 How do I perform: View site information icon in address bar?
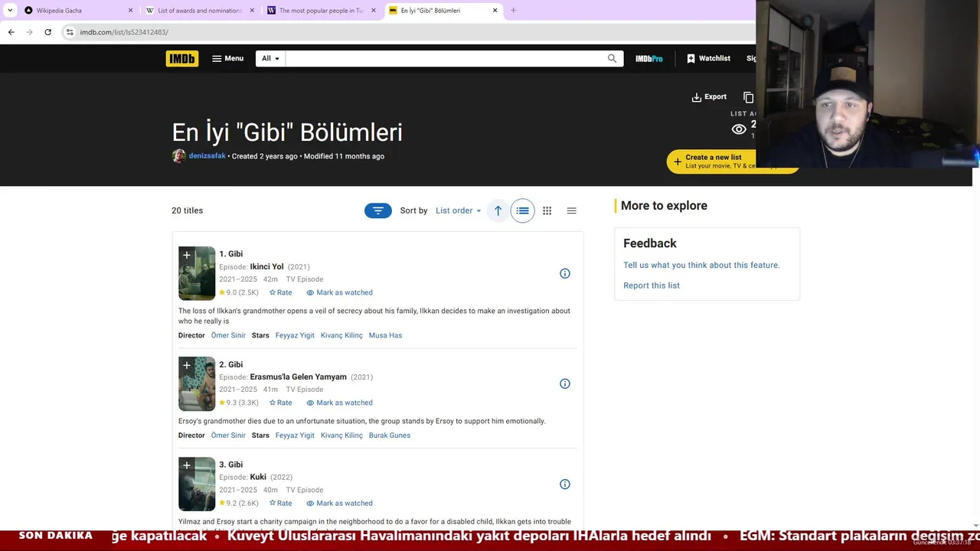(x=70, y=32)
